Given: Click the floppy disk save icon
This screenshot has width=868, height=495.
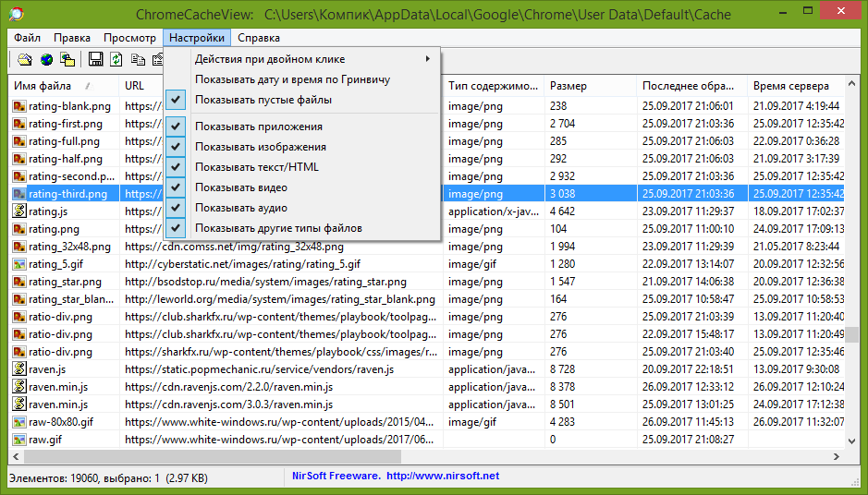Looking at the screenshot, I should coord(95,60).
